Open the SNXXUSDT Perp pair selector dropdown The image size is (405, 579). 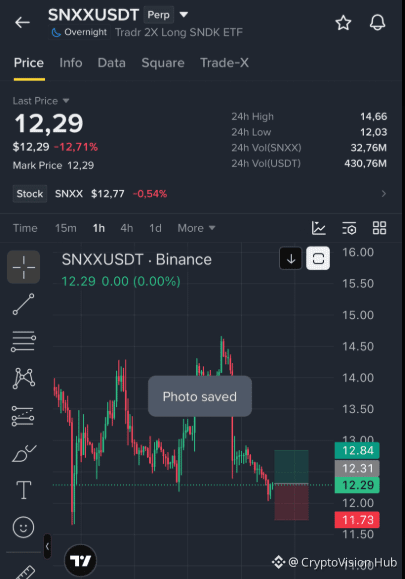tap(183, 15)
